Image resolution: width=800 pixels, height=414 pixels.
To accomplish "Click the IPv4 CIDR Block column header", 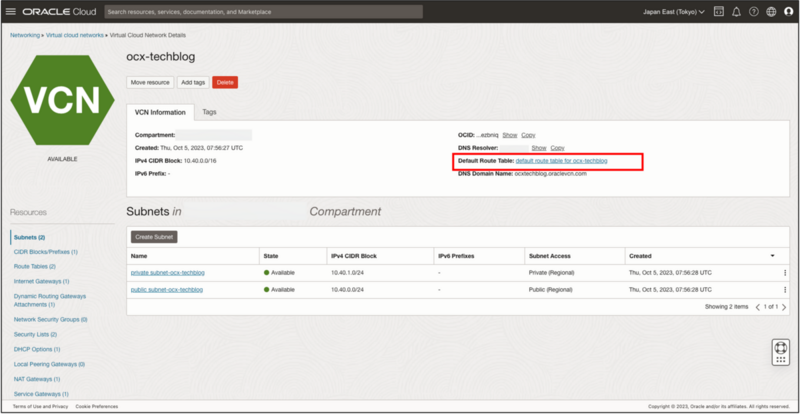I will 354,256.
